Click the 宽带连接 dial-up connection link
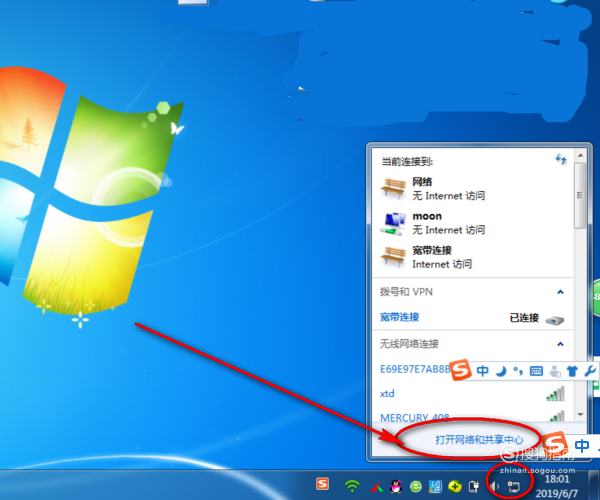 click(399, 317)
